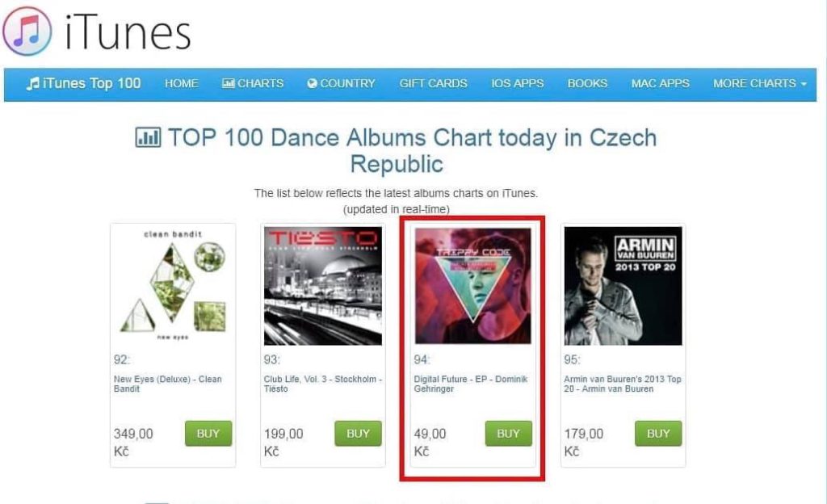Click the bar chart icon beside page title
Screen dimensions: 827x504
(148, 137)
